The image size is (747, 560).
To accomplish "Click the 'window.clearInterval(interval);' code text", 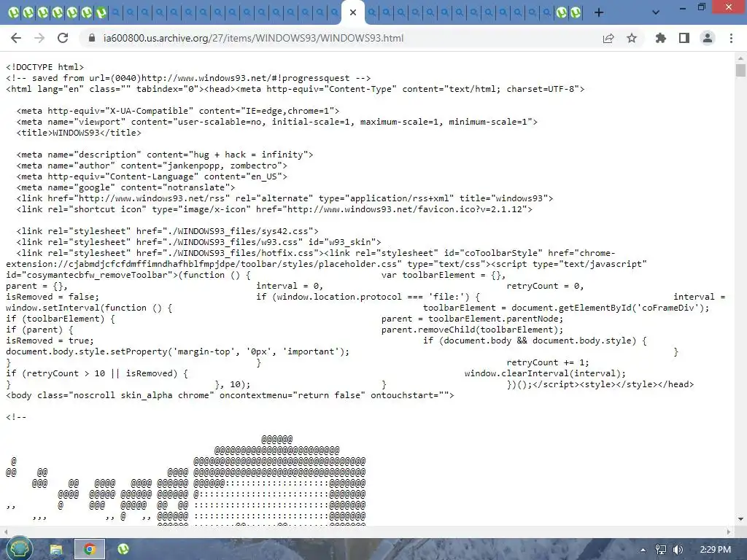I will point(545,374).
